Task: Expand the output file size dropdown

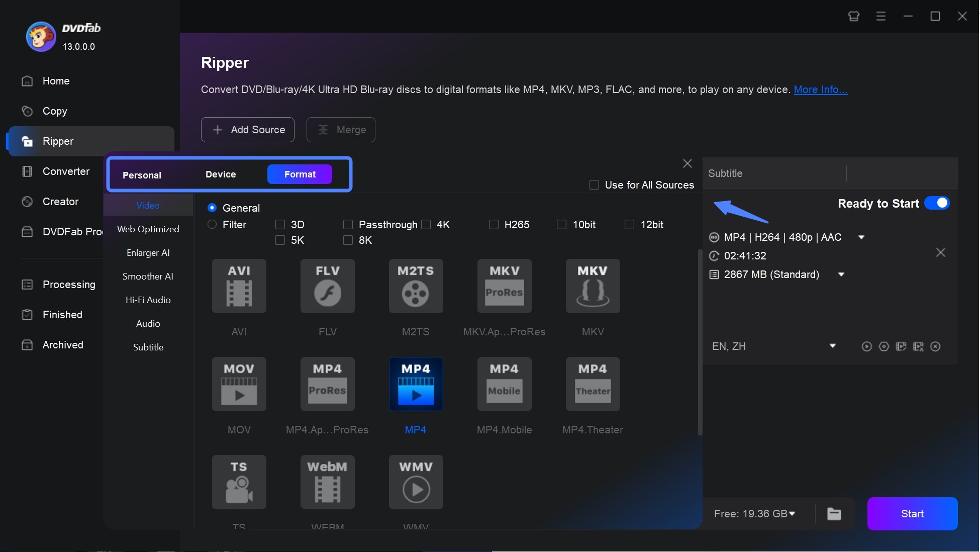Action: click(x=841, y=274)
